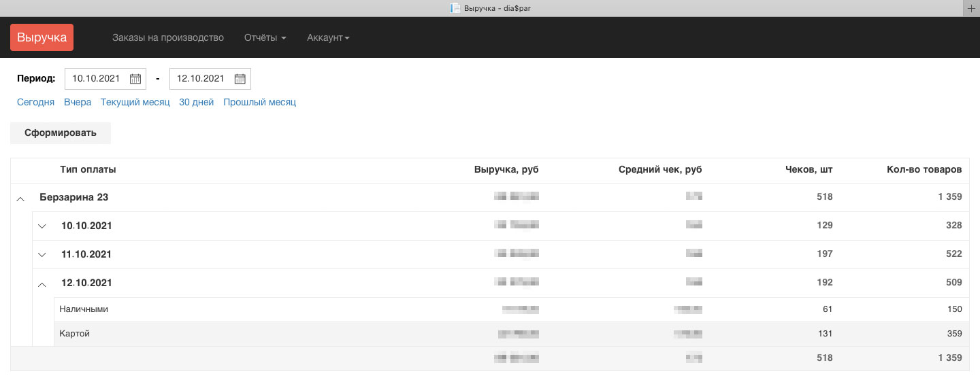Collapse the Берзарина 23 group
The height and width of the screenshot is (382, 980).
20,198
